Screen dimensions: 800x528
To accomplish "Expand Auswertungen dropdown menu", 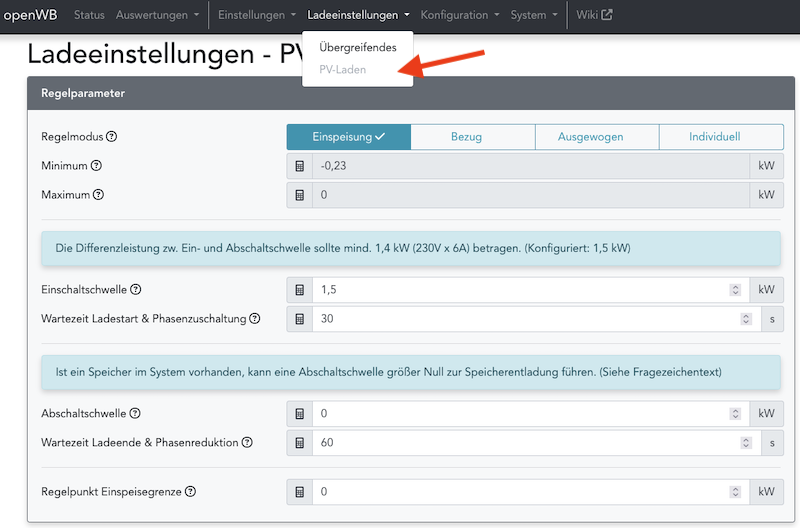I will coord(157,15).
